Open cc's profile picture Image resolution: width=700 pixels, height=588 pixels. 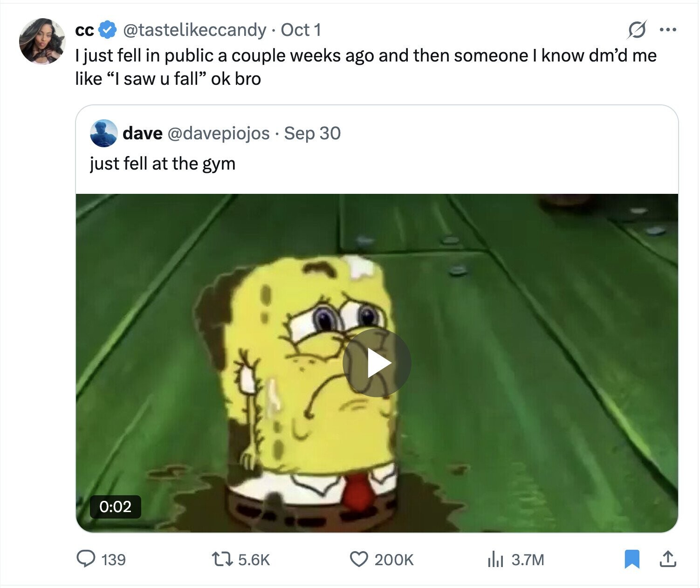click(42, 41)
